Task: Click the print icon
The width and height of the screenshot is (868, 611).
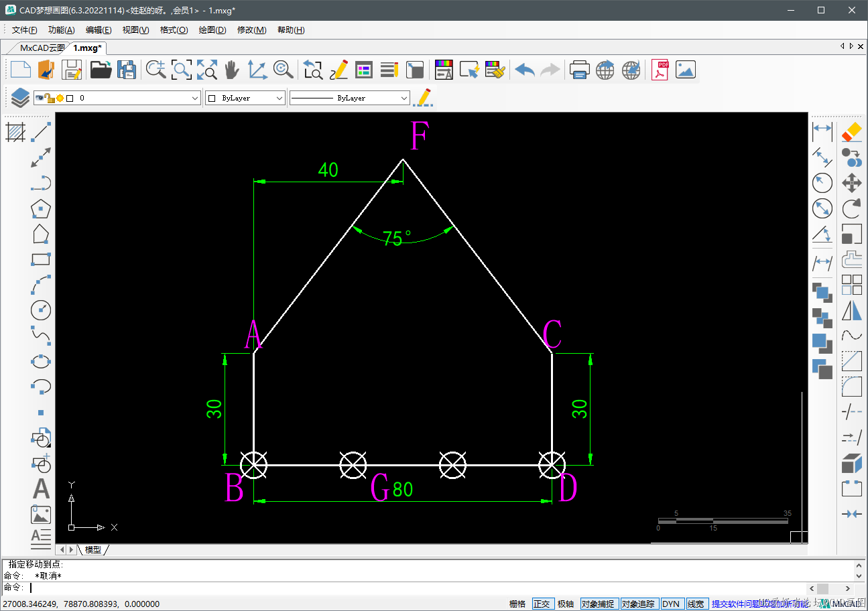Action: pos(579,70)
